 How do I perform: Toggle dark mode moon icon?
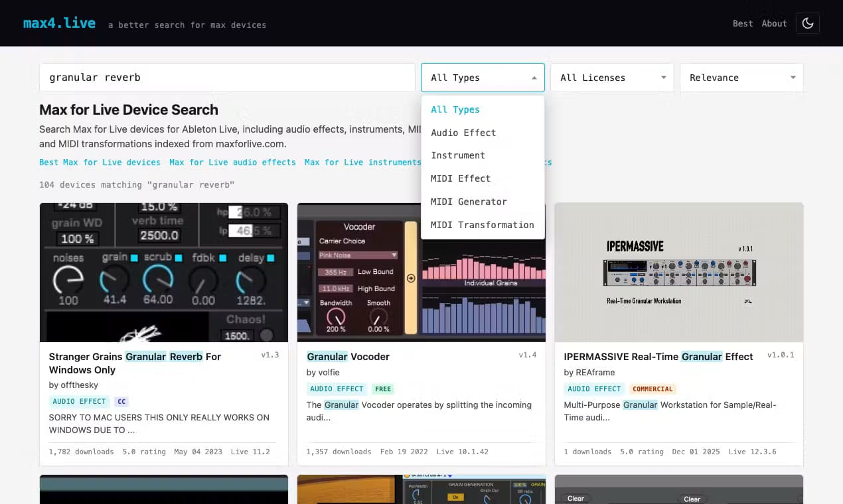point(808,23)
